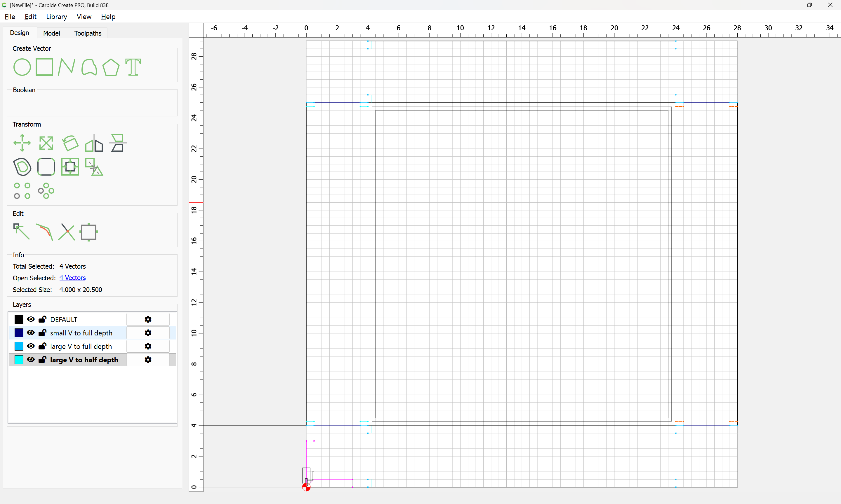Activate the Text tool
Screen dimensions: 841x504
133,67
